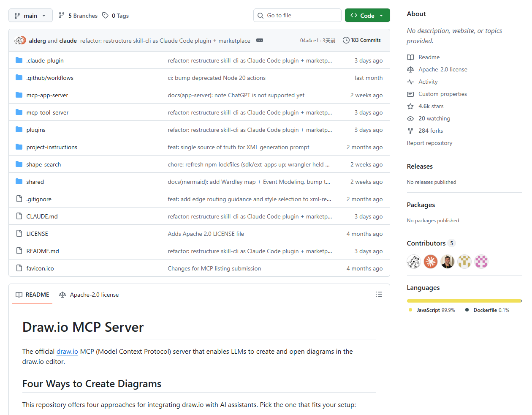View the 5 Branches link
The width and height of the screenshot is (532, 415).
[x=78, y=16]
